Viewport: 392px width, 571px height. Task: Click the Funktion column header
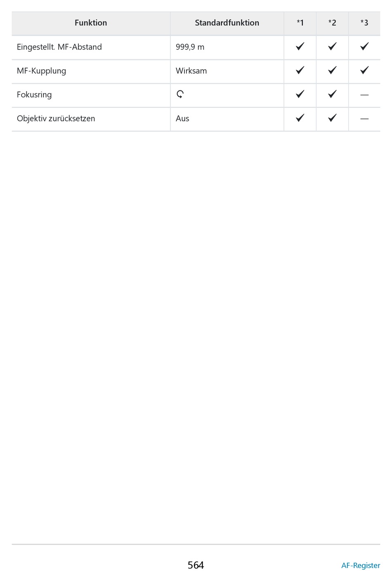click(91, 23)
